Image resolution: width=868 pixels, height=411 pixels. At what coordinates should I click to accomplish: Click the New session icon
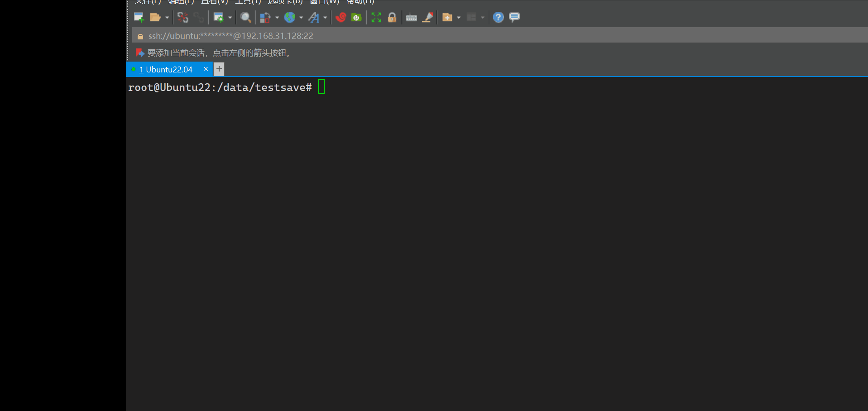[x=139, y=18]
